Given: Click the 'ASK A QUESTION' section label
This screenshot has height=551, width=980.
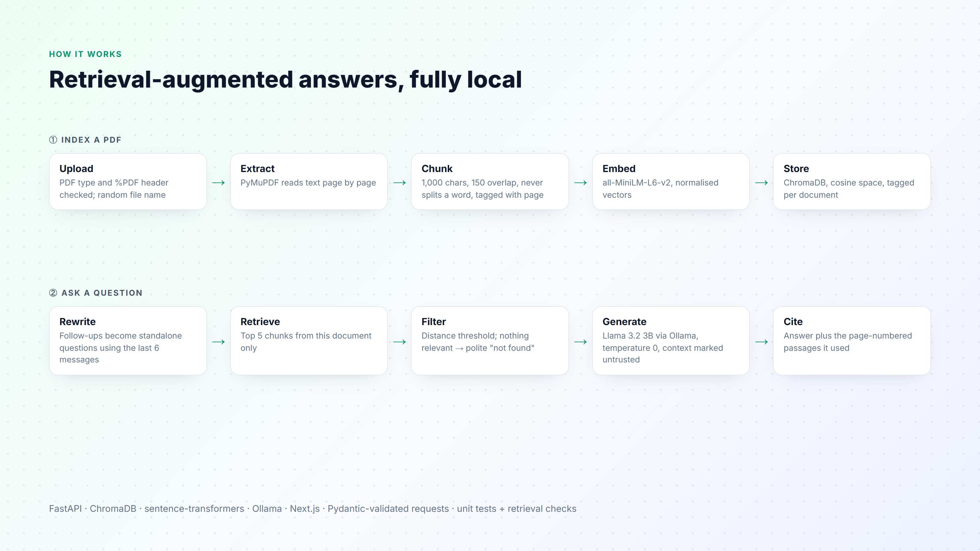Looking at the screenshot, I should 96,293.
